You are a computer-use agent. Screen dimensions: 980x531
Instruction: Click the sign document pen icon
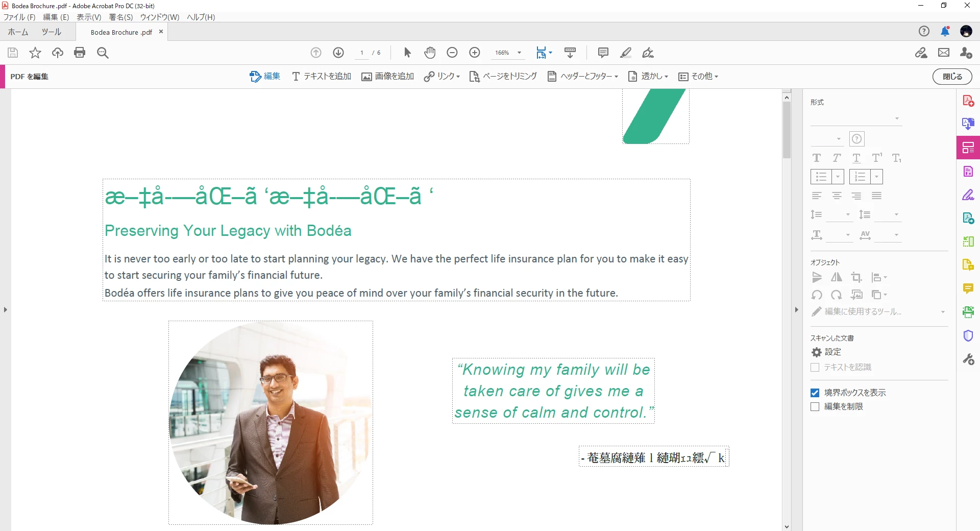tap(648, 53)
